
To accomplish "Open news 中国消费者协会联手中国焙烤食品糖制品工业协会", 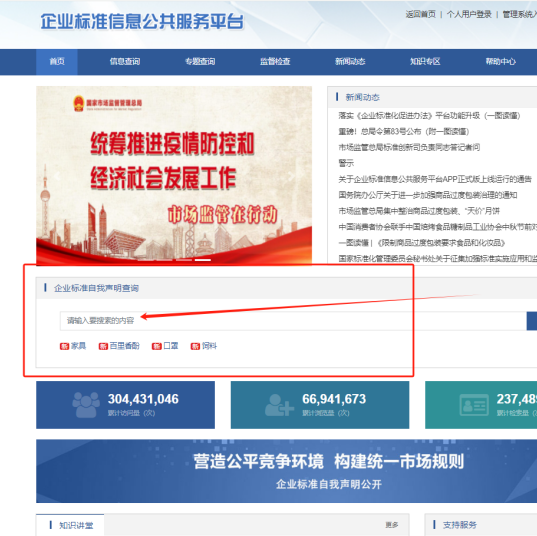I will click(x=438, y=227).
